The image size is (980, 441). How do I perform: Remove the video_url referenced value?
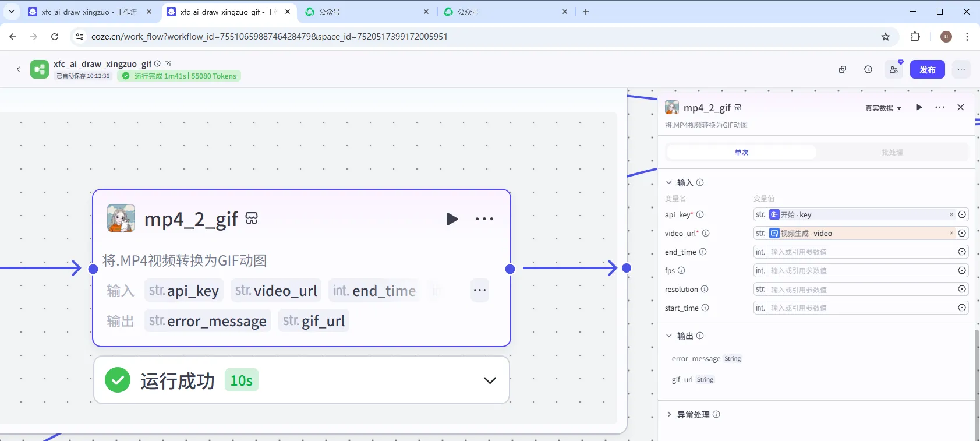pyautogui.click(x=951, y=233)
